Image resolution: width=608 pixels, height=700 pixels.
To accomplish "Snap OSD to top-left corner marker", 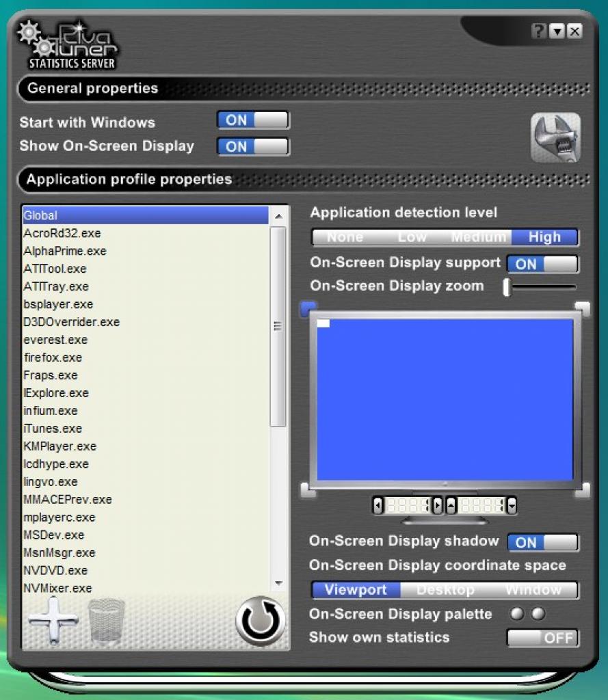I will point(308,308).
